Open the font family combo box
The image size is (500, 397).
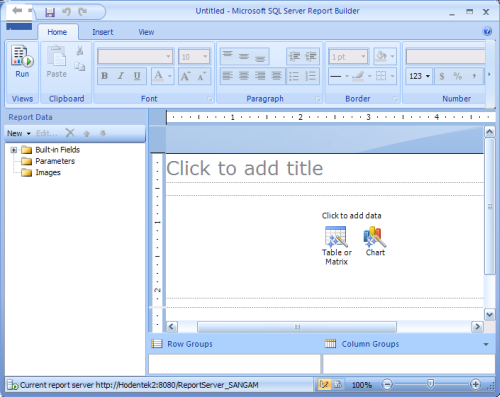[x=135, y=56]
